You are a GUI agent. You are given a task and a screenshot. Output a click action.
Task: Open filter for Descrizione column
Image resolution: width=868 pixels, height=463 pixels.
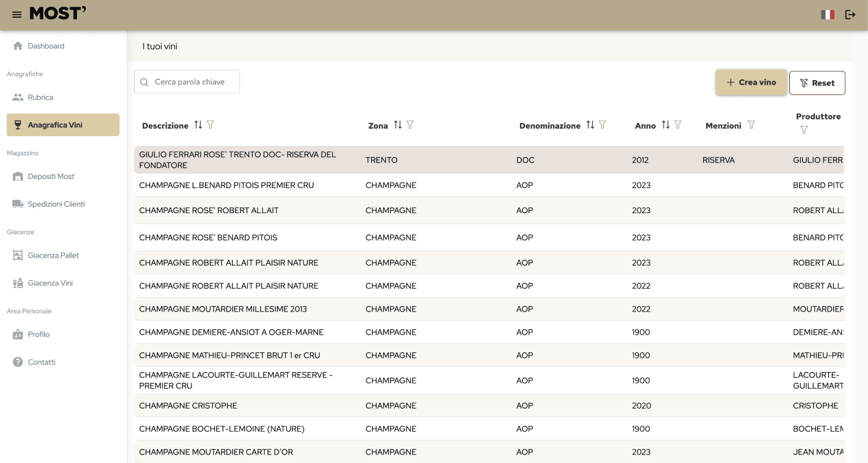(x=211, y=125)
